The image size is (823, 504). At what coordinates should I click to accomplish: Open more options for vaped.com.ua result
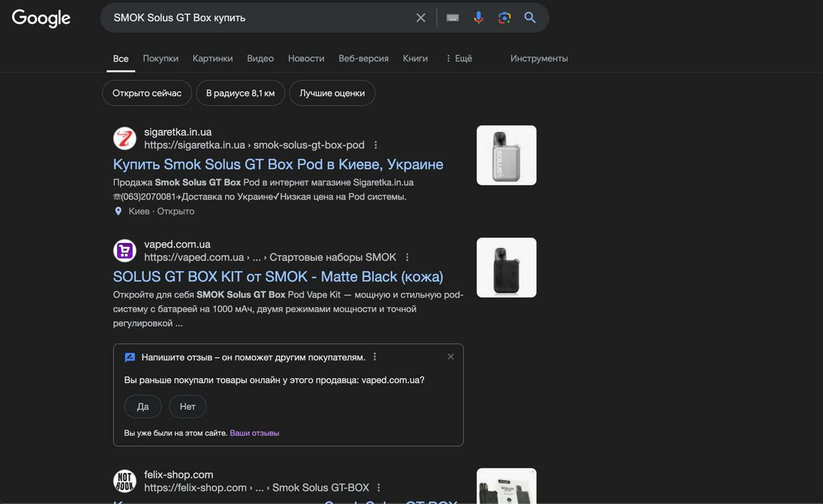pos(407,258)
